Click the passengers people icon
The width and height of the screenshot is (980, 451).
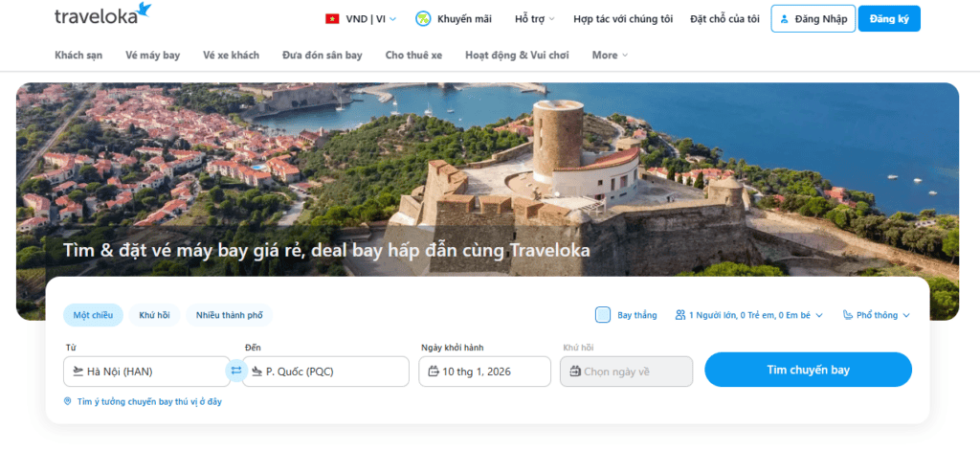point(680,315)
